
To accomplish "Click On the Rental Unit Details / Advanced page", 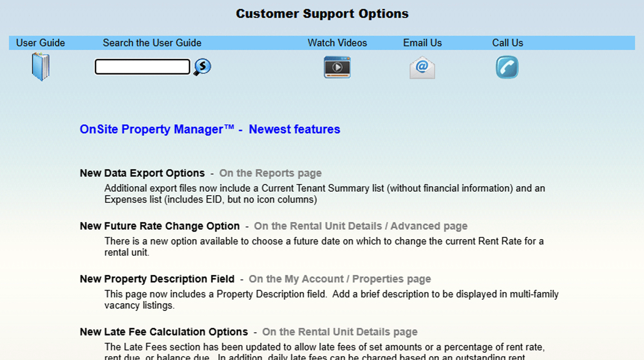I will tap(360, 226).
